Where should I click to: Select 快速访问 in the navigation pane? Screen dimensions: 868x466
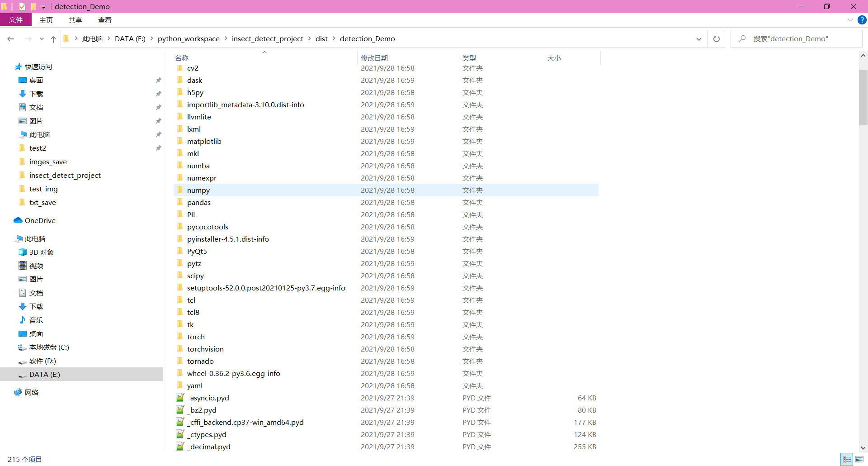(38, 67)
